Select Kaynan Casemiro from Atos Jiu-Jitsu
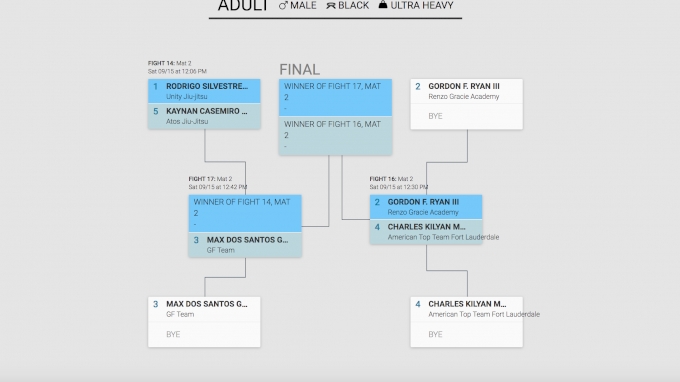This screenshot has height=382, width=680. click(x=204, y=116)
